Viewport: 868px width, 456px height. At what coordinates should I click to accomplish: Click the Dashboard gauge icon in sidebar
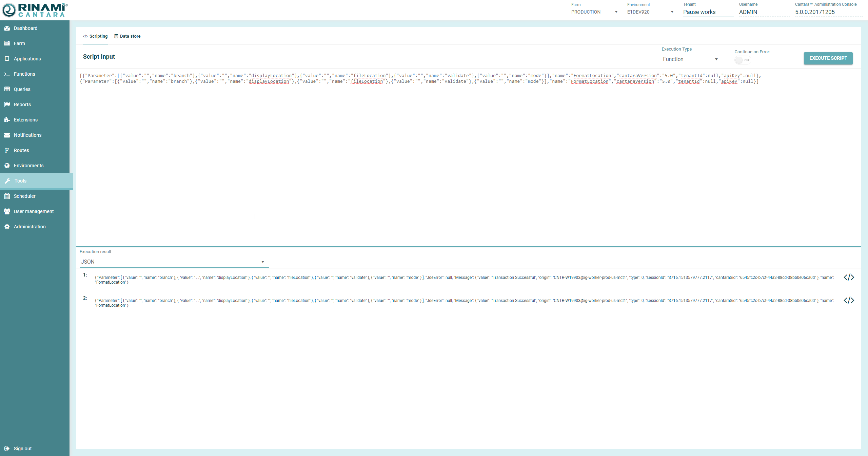[x=7, y=28]
